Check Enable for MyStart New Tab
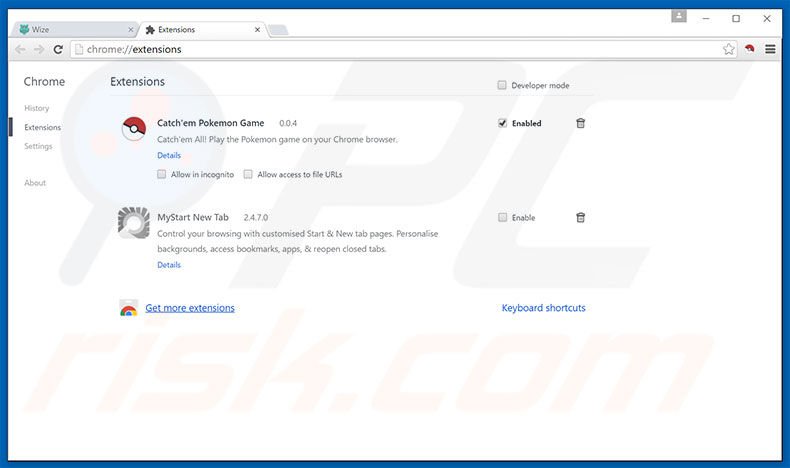The width and height of the screenshot is (790, 468). pos(502,217)
